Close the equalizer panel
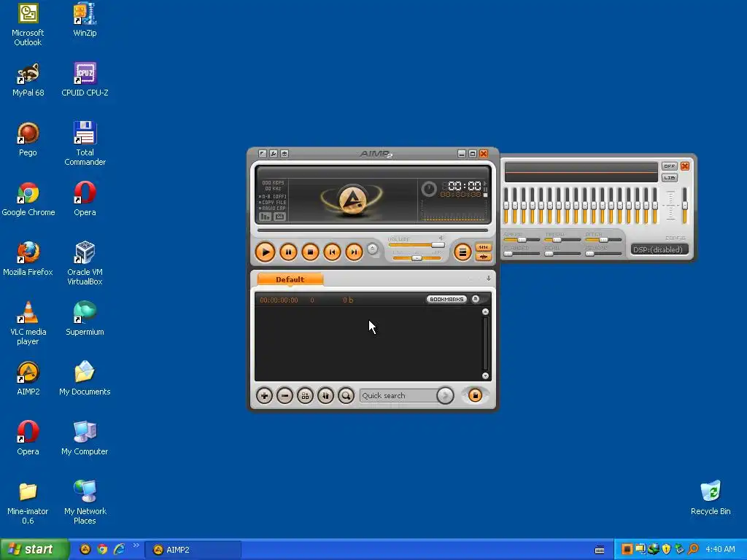Screen dimensions: 747x560 685,166
